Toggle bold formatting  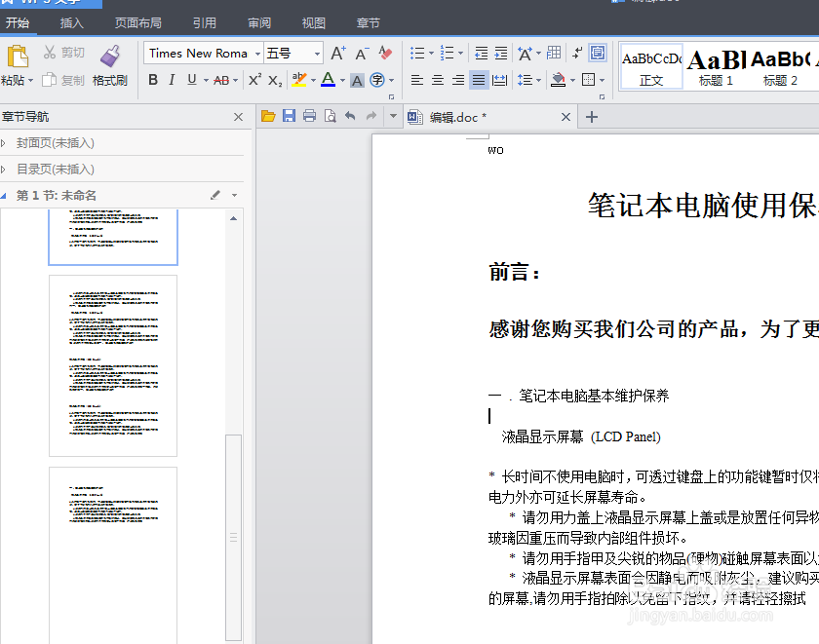pyautogui.click(x=152, y=80)
